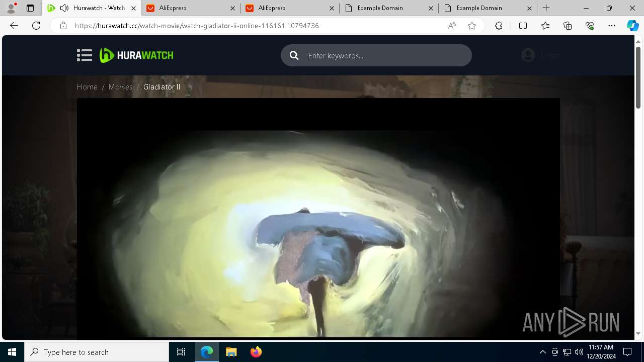Close the Hurawatch tab
644x362 pixels.
pos(133,8)
